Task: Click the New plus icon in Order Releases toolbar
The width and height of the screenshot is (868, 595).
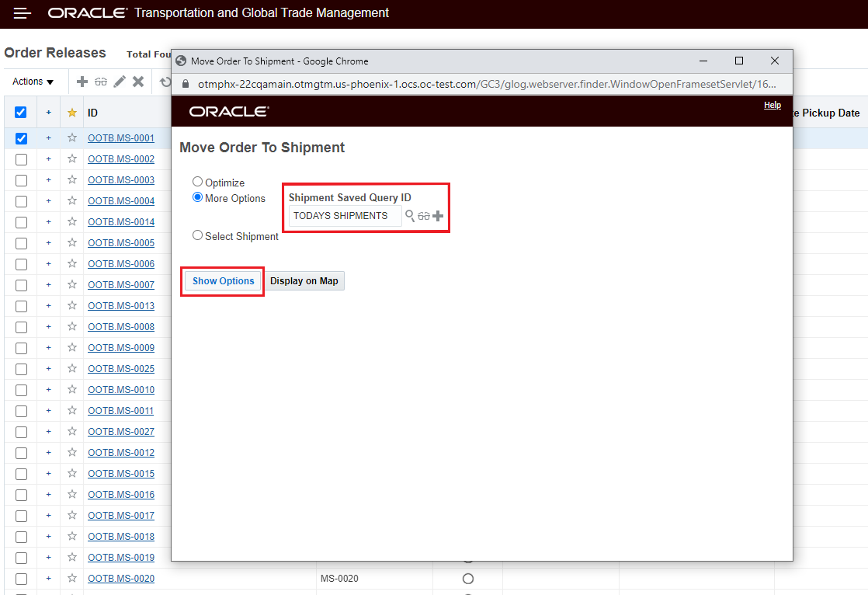Action: pyautogui.click(x=82, y=82)
